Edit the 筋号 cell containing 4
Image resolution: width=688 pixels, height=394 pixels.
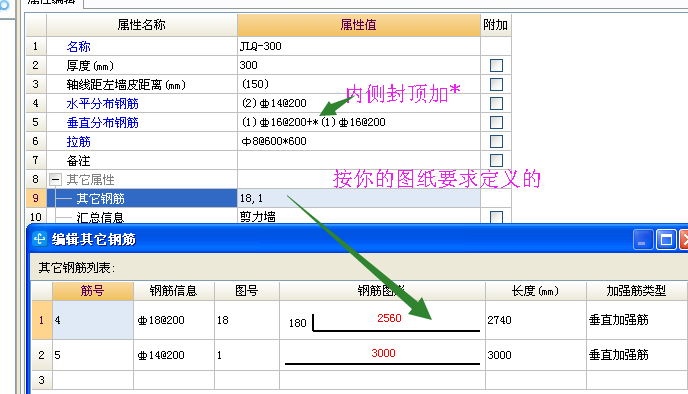[x=93, y=320]
